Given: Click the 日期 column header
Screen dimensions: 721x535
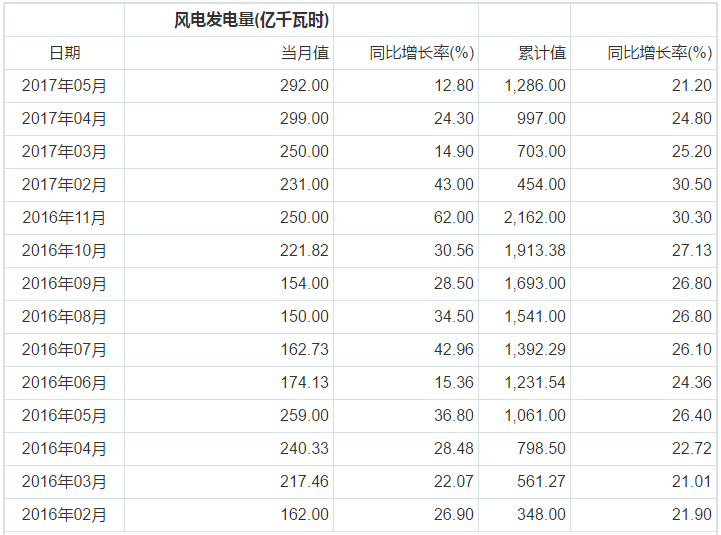Looking at the screenshot, I should (64, 53).
